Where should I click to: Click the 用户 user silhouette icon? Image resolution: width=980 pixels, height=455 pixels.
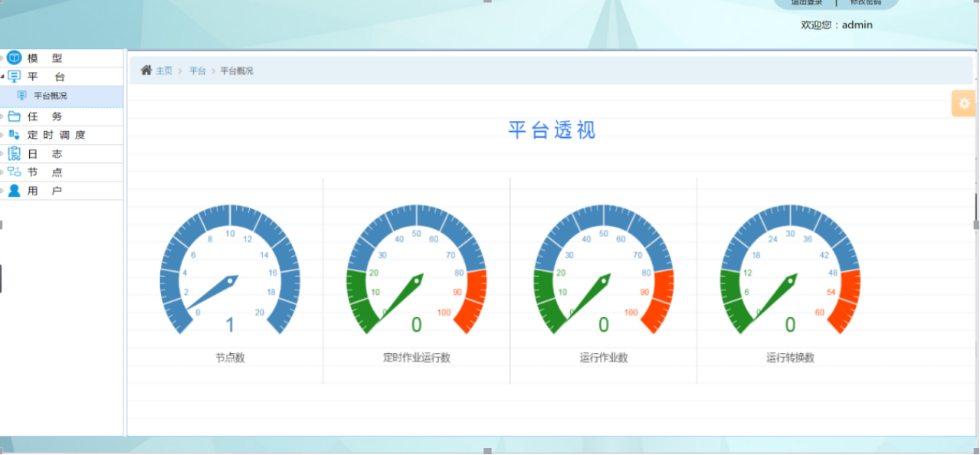click(13, 191)
